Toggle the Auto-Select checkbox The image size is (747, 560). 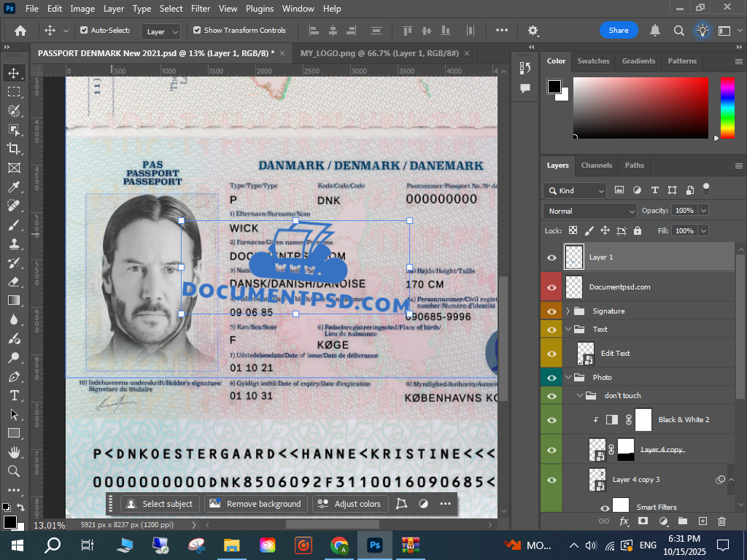84,31
